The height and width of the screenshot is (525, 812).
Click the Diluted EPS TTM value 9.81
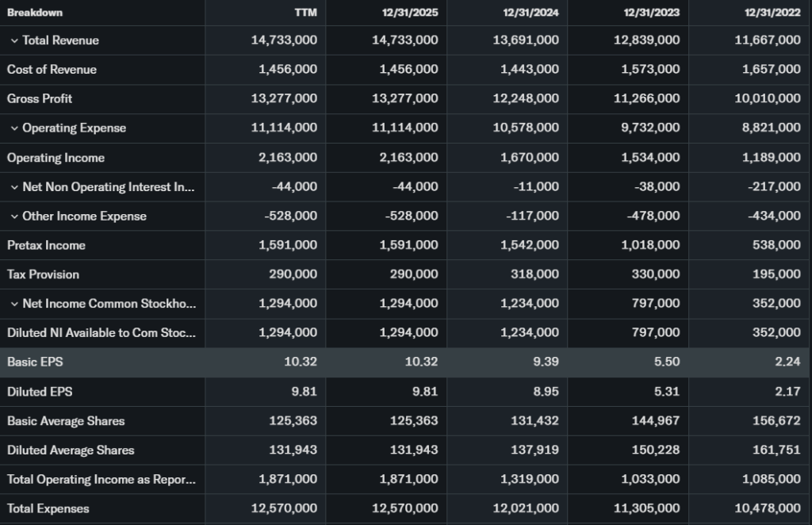pos(302,392)
